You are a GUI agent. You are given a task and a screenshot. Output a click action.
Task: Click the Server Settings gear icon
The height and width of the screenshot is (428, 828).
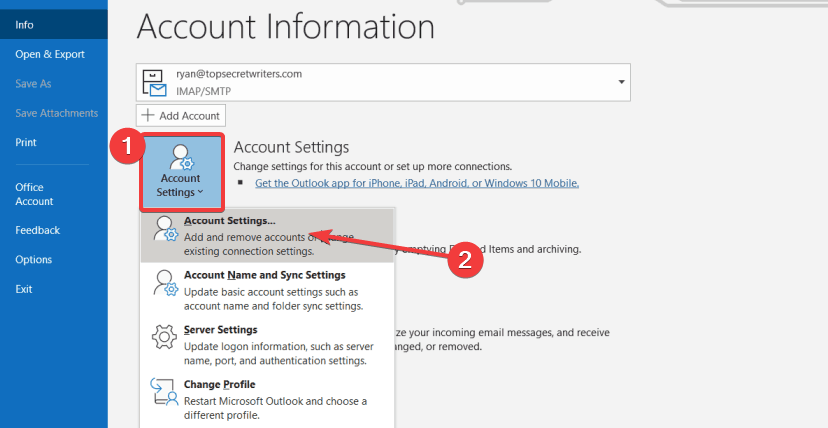164,337
